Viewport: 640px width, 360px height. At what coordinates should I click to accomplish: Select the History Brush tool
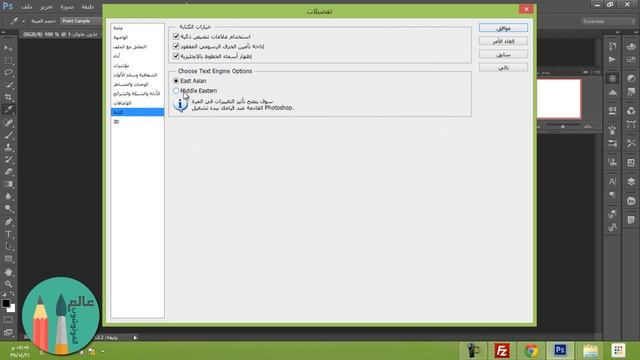point(8,159)
